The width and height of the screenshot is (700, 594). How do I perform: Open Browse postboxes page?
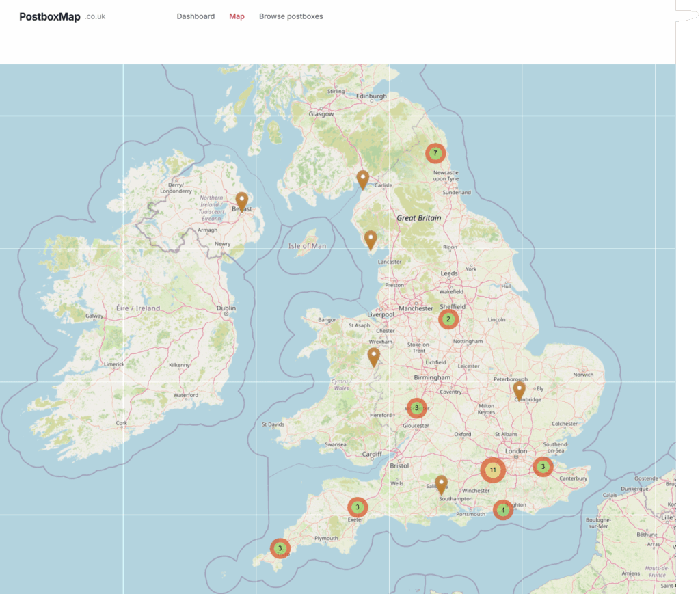(291, 16)
